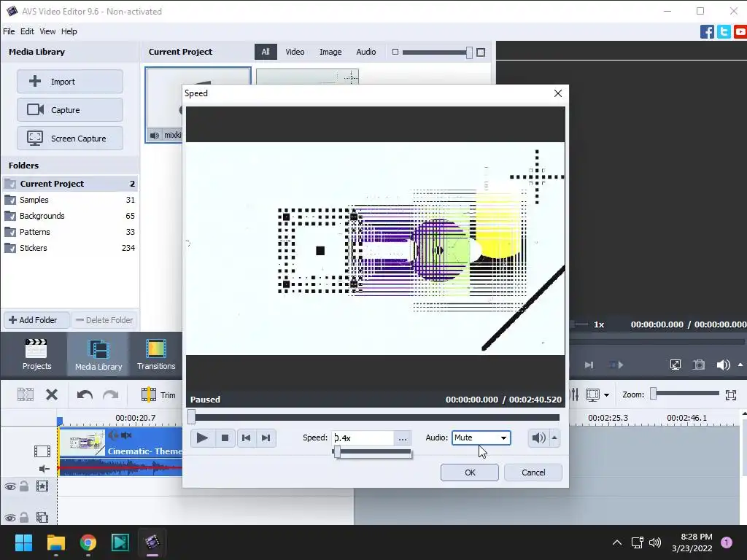Open Google Chrome from the taskbar
747x560 pixels.
(88, 542)
